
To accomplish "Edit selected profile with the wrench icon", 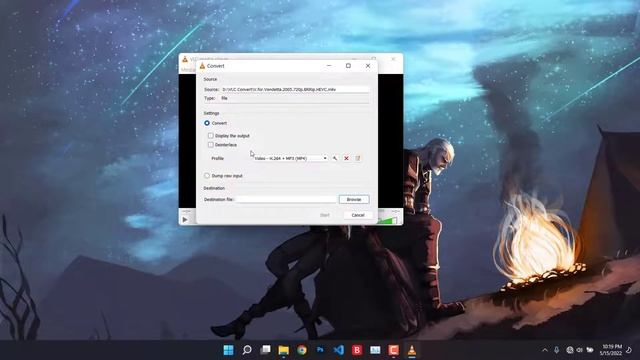I will click(x=335, y=158).
